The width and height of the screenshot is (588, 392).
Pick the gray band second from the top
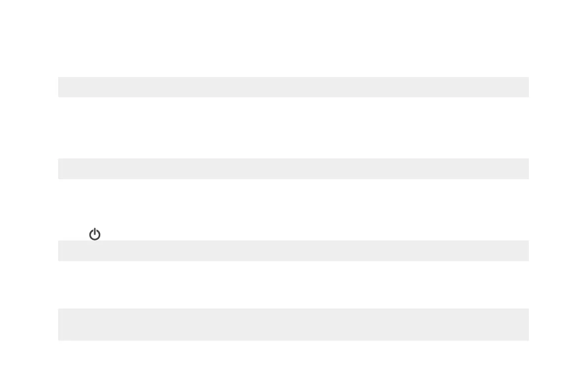point(293,169)
